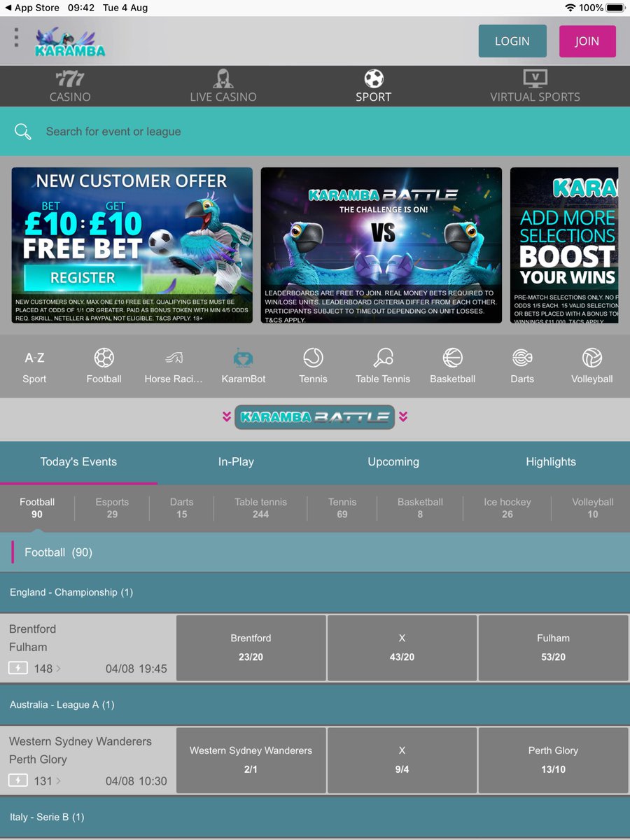The image size is (630, 840).
Task: Filter events by Tennis 69
Action: pos(342,508)
